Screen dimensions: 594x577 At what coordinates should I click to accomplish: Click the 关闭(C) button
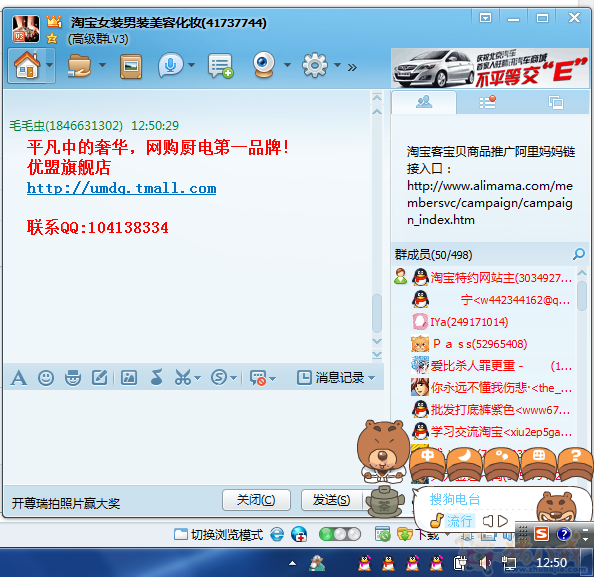(x=256, y=500)
